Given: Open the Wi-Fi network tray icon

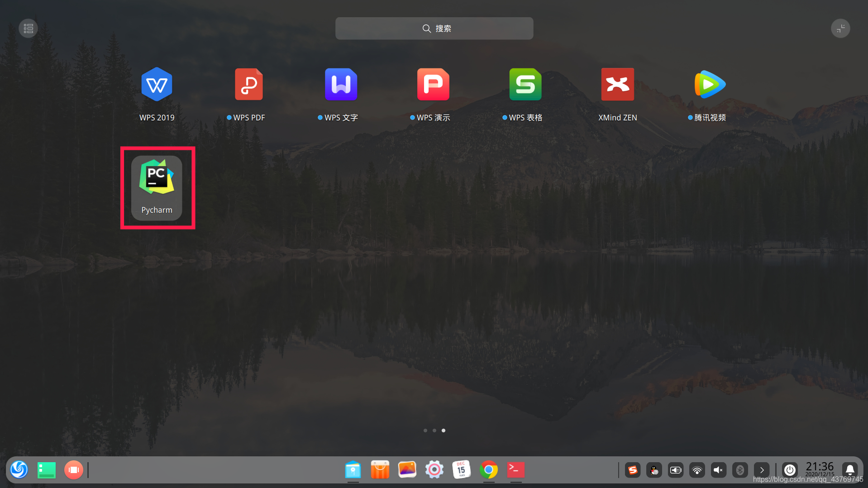Looking at the screenshot, I should point(697,470).
